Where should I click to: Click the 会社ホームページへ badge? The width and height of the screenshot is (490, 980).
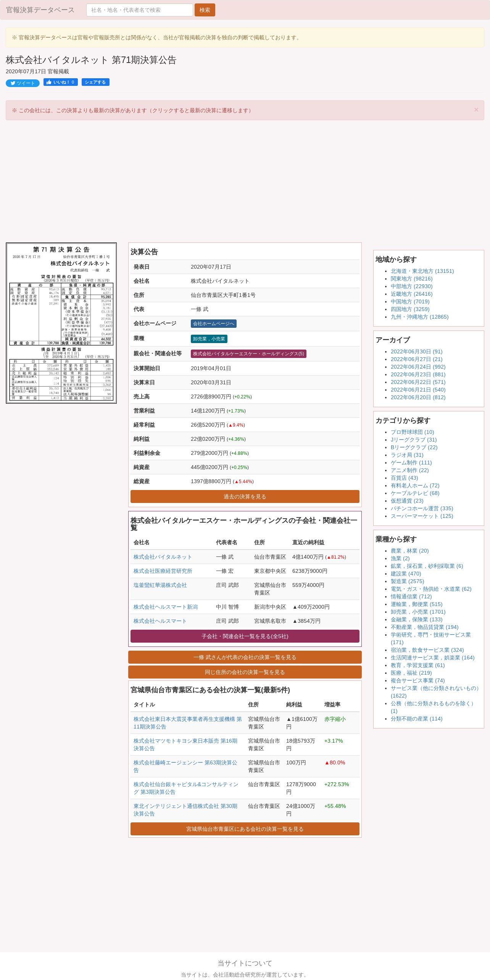point(214,324)
